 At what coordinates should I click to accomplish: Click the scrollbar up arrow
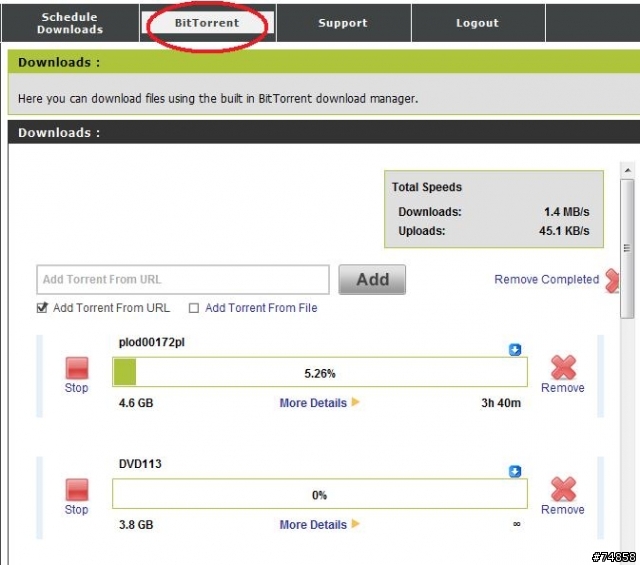(x=628, y=170)
